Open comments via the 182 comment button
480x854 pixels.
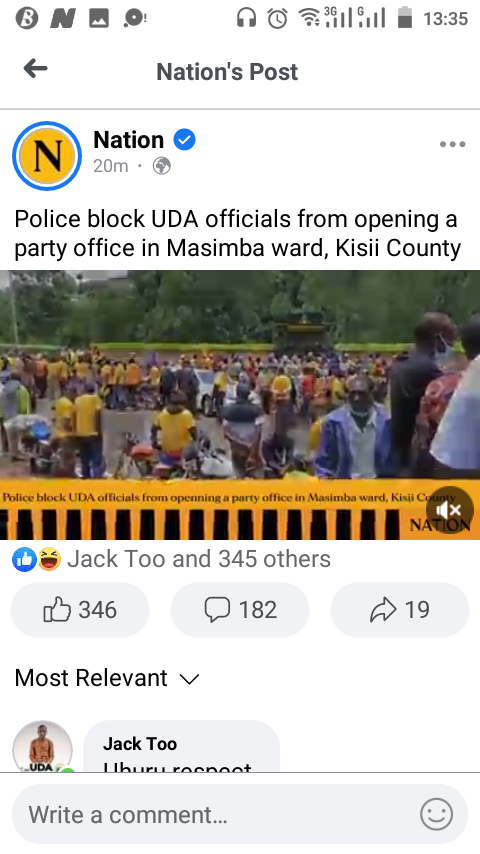pyautogui.click(x=240, y=609)
